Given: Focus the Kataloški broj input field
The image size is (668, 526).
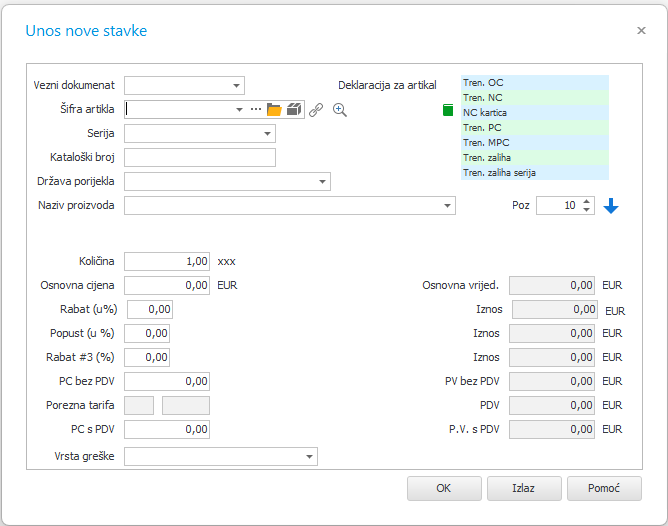Looking at the screenshot, I should (200, 157).
